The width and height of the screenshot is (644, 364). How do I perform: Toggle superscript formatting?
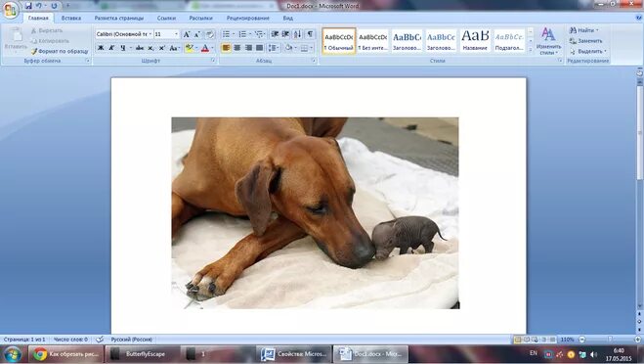coord(162,48)
